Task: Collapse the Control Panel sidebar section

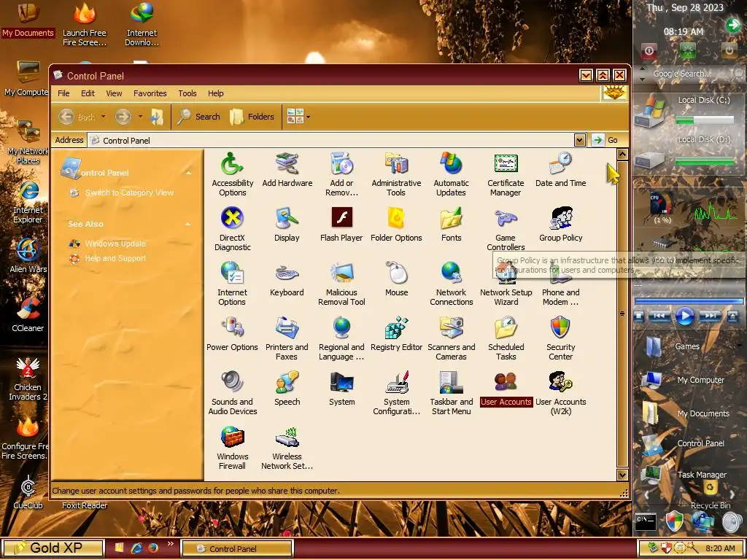Action: (189, 173)
